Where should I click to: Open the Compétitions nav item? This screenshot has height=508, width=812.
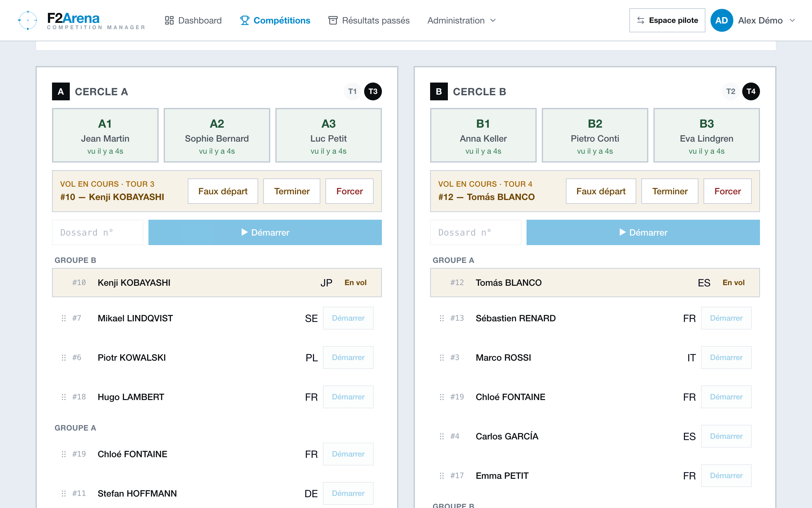275,21
